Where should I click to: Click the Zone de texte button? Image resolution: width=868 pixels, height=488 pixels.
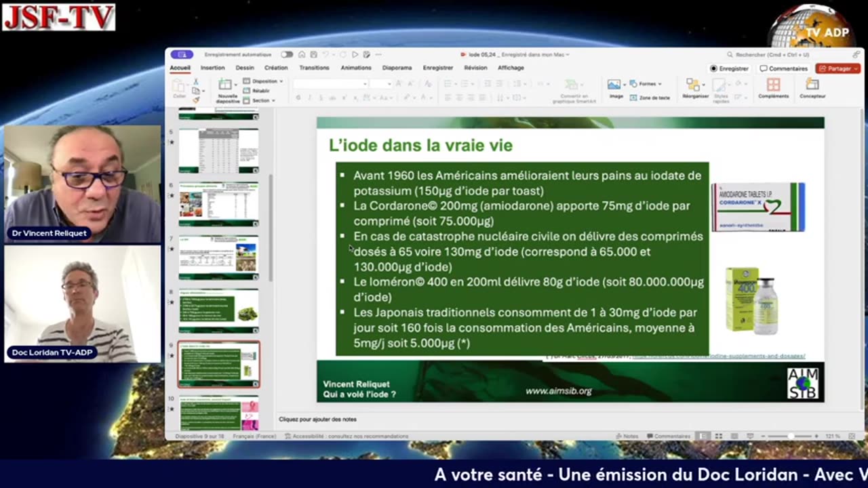point(650,98)
